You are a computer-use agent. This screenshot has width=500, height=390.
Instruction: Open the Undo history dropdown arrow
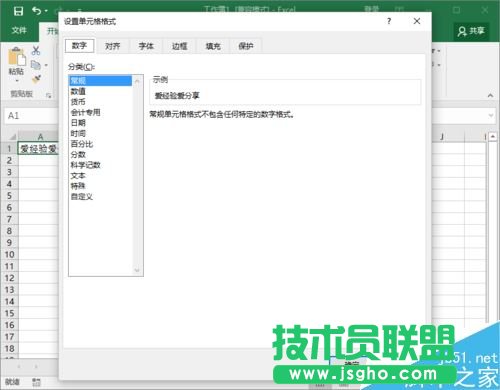pyautogui.click(x=46, y=11)
